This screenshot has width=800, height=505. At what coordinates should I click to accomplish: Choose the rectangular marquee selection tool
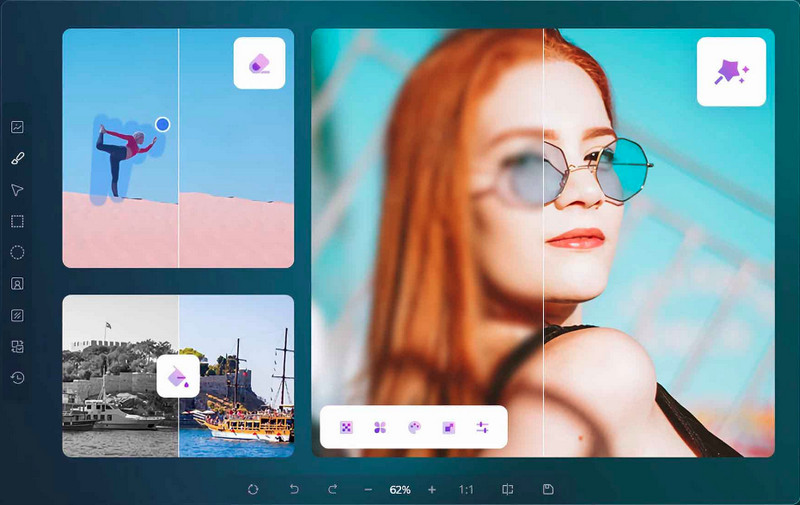[17, 221]
